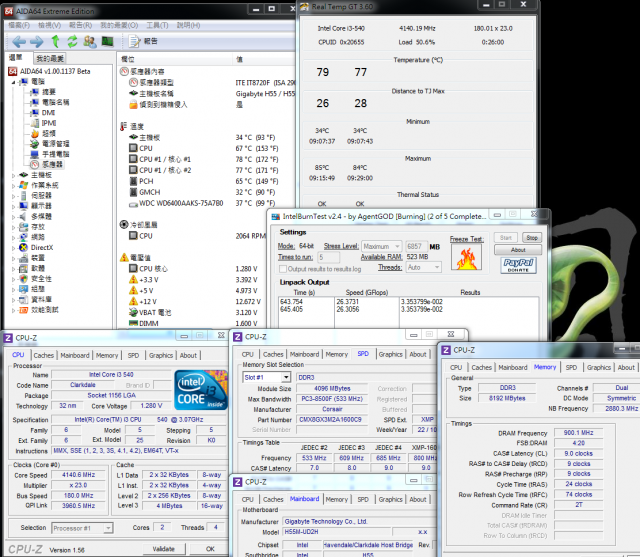Enable Output results to results log checkbox
640x557 pixels.
[x=282, y=269]
